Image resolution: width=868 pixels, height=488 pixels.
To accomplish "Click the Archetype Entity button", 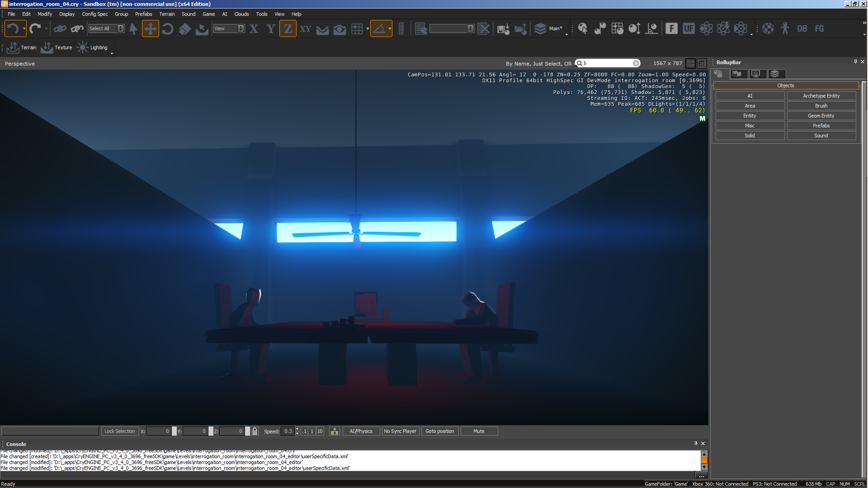I will pos(821,96).
